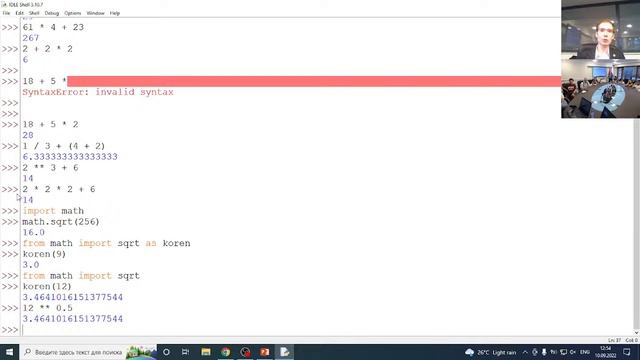Click the 'Col: 0' status bar indicator
This screenshot has width=640, height=360.
(631, 340)
